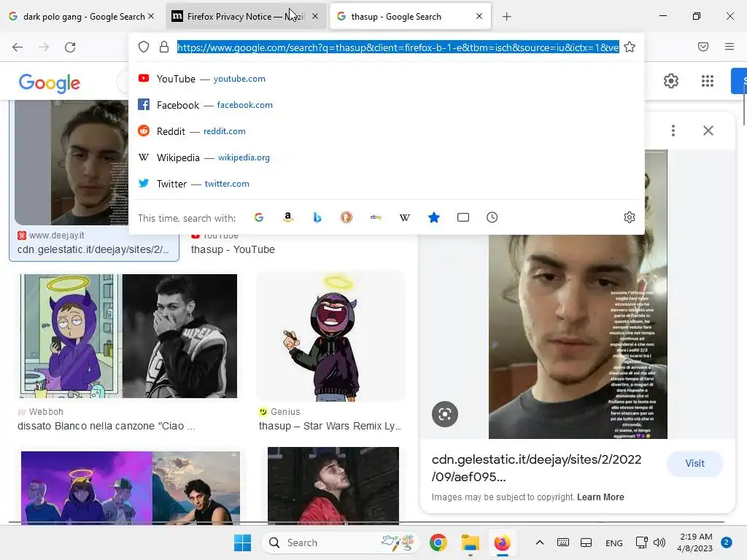Image resolution: width=747 pixels, height=560 pixels.
Task: Search this time with Bing
Action: click(x=317, y=217)
